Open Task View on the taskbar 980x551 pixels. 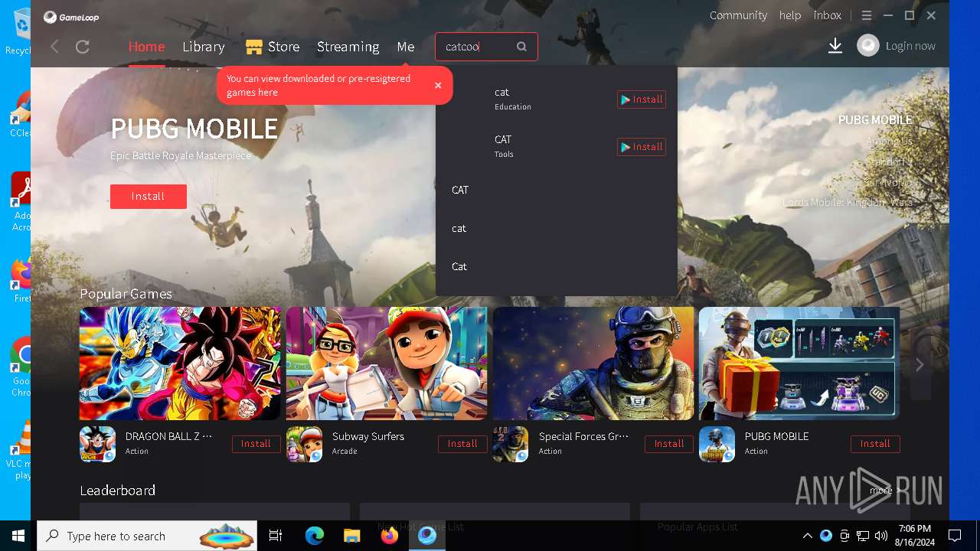[x=276, y=536]
